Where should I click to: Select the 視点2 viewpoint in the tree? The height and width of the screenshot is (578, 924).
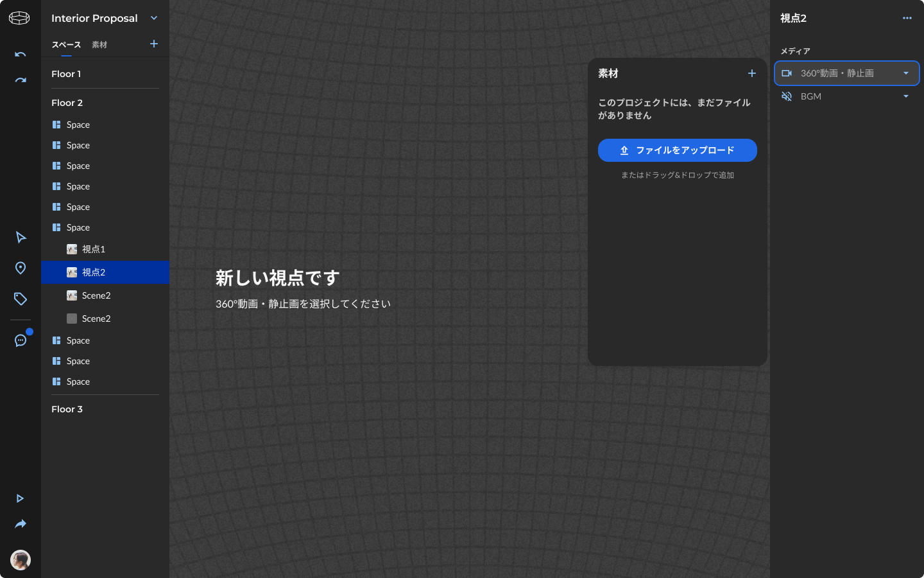point(92,272)
